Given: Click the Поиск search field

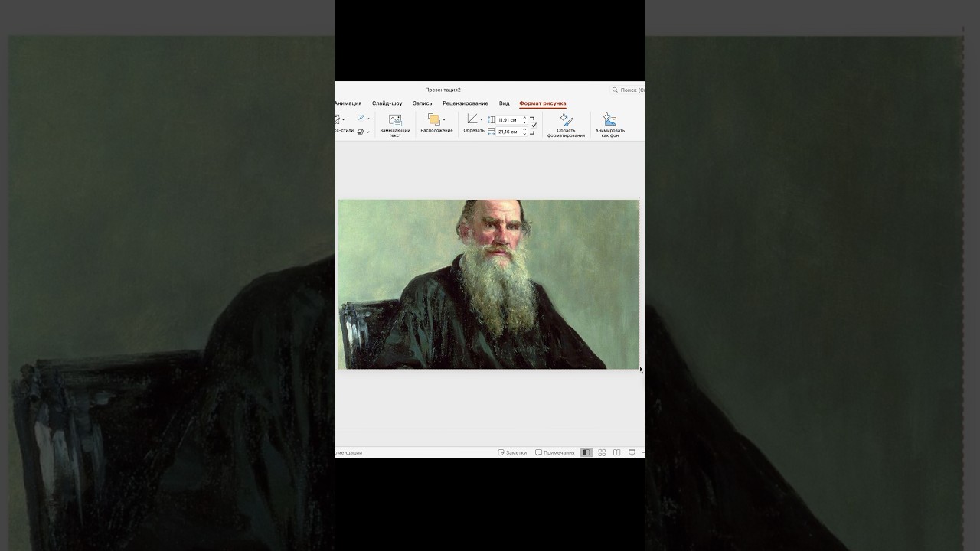Looking at the screenshot, I should [x=628, y=90].
